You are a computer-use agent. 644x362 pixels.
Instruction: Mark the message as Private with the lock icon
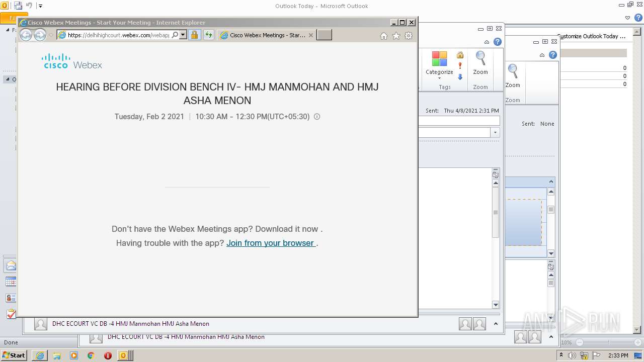click(460, 55)
